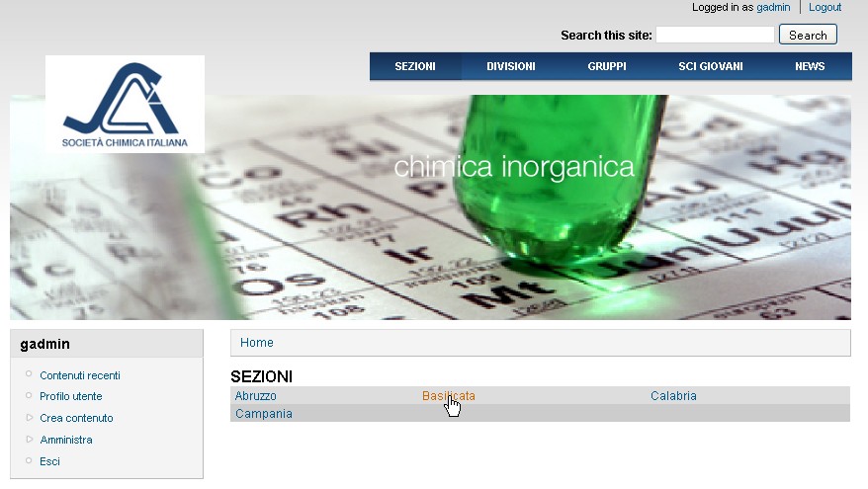Image resolution: width=868 pixels, height=489 pixels.
Task: Open the DIVISIONI navigation tab
Action: click(x=510, y=66)
